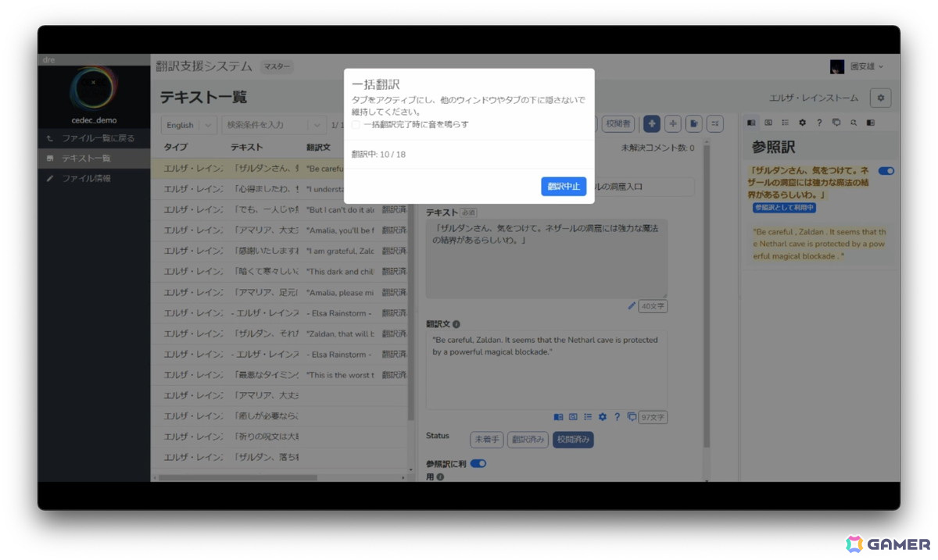Open reference book tab in right panel
Screen dimensions: 938x560
pyautogui.click(x=751, y=123)
